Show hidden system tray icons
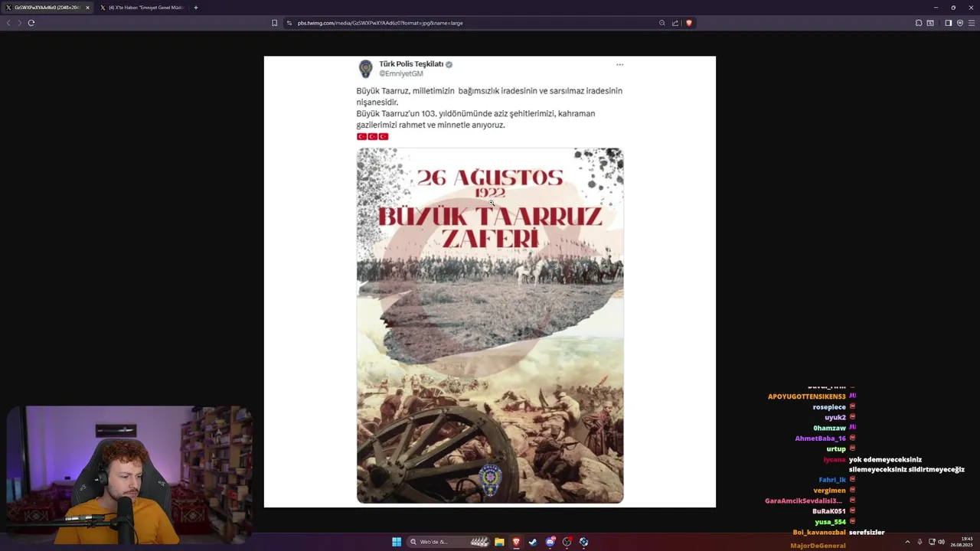 907,542
